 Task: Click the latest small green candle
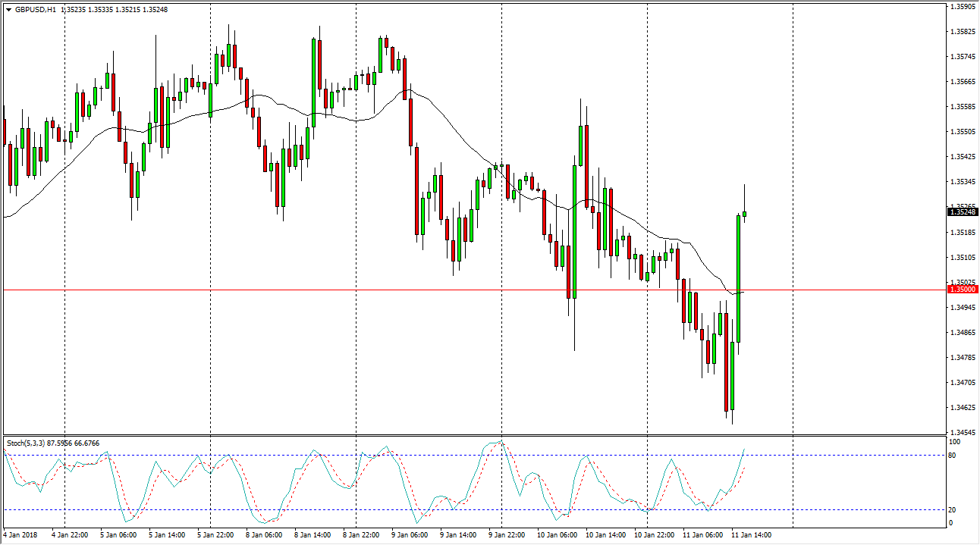745,214
